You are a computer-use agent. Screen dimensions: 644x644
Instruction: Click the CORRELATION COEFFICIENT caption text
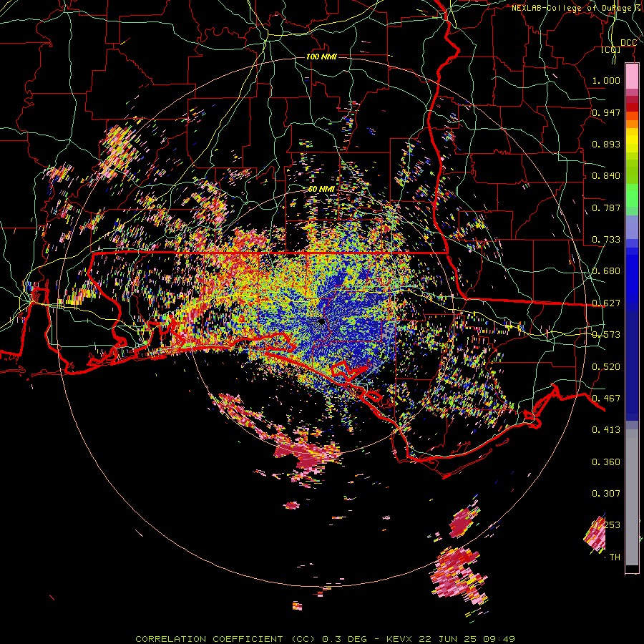(209, 639)
